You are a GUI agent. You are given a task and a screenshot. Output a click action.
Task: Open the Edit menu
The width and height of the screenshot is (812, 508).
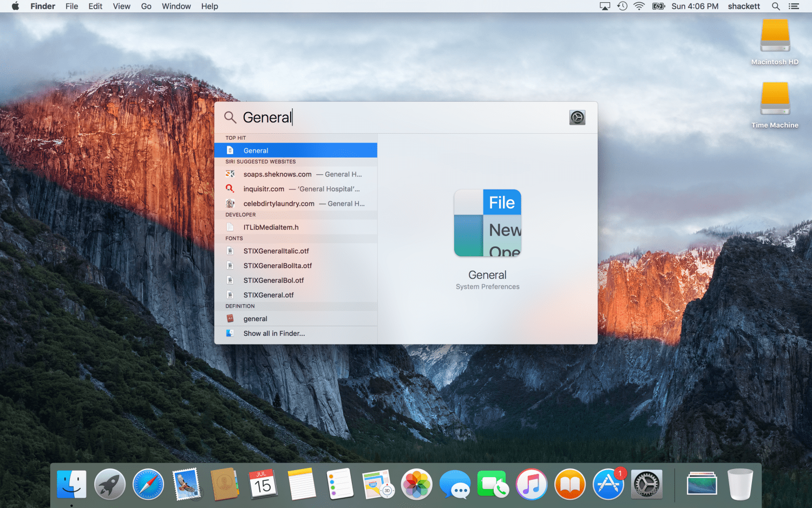95,6
